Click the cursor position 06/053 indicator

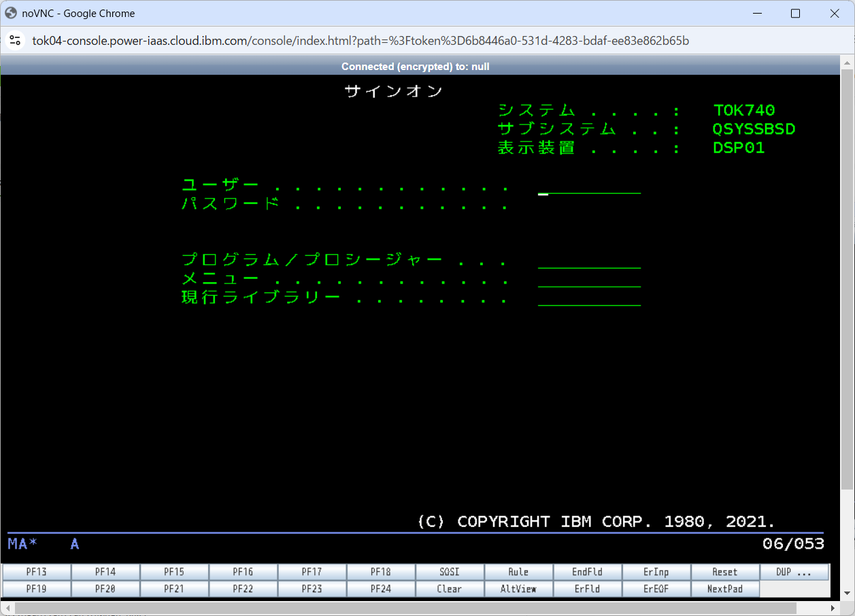click(794, 544)
